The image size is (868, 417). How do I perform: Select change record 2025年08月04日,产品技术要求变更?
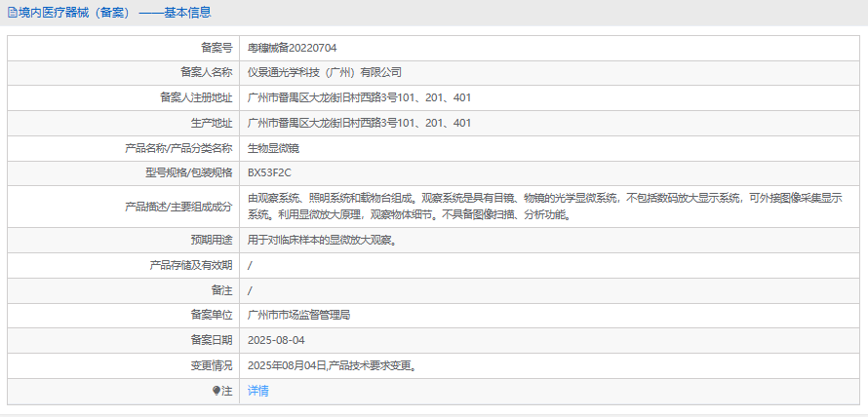tap(333, 365)
